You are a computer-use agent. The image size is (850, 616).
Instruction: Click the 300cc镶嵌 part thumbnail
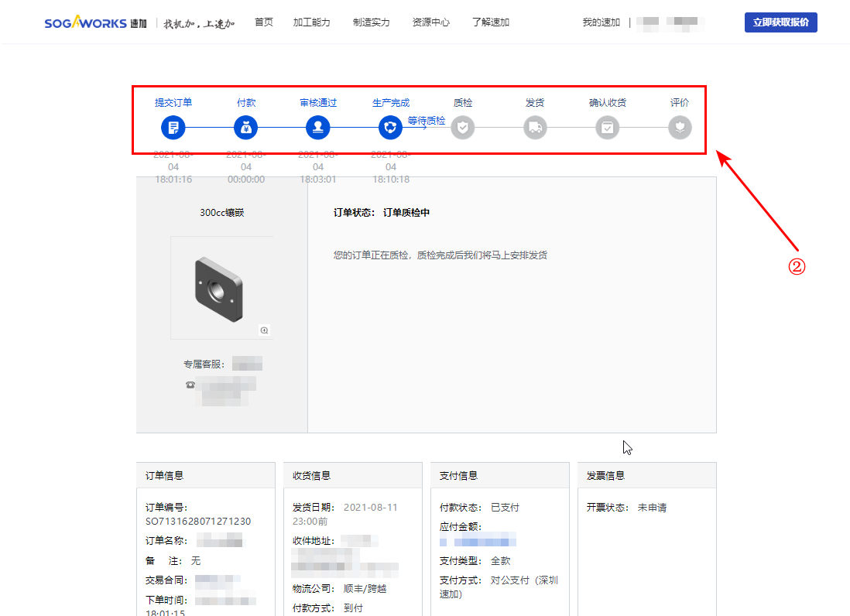point(220,286)
